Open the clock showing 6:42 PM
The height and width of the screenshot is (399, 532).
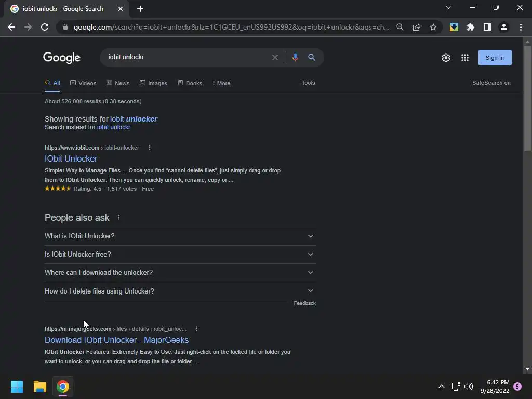click(495, 387)
